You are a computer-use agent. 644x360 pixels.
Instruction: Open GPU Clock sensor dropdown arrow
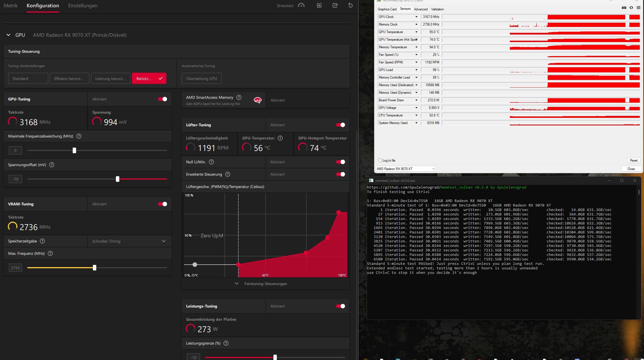pos(416,17)
